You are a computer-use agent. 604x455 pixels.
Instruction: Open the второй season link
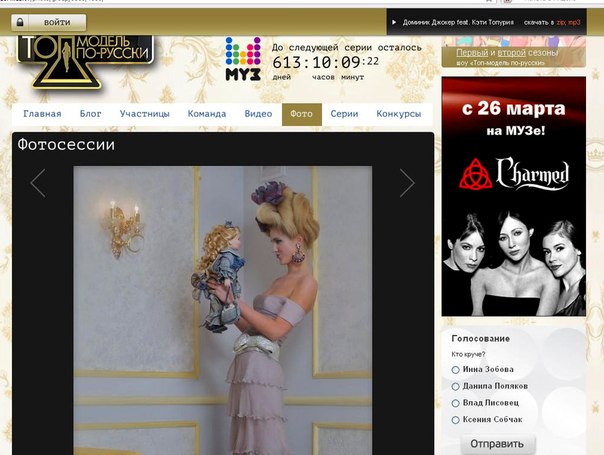[x=512, y=52]
